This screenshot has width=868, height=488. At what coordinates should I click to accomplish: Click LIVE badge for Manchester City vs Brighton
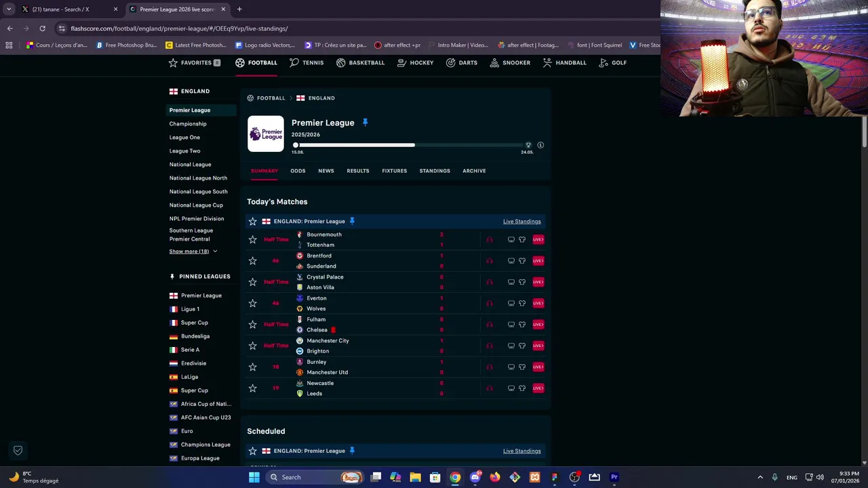coord(538,346)
